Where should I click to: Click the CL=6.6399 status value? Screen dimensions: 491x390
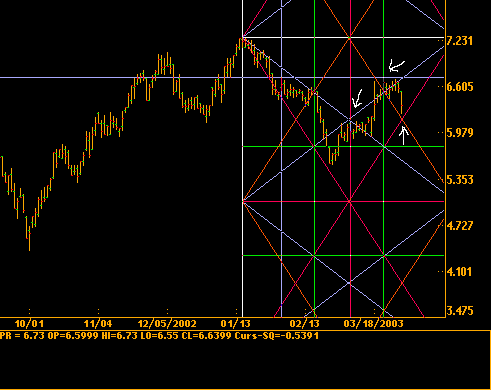coord(207,336)
